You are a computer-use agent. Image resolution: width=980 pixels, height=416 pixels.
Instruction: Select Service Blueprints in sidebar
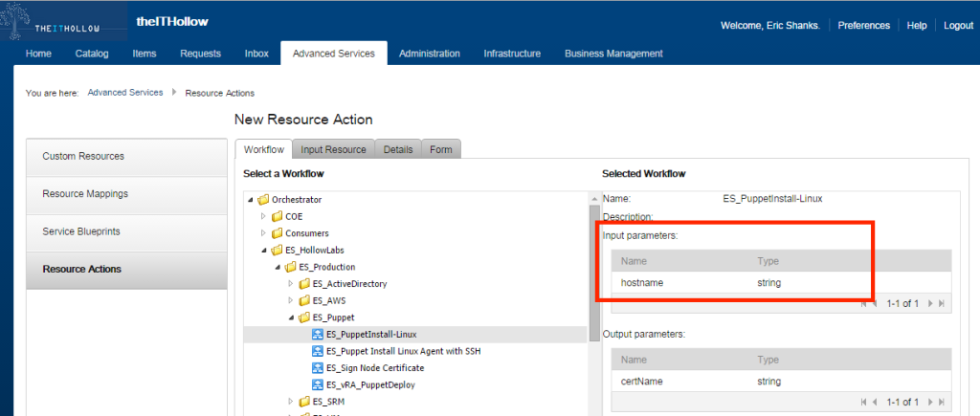tap(81, 231)
